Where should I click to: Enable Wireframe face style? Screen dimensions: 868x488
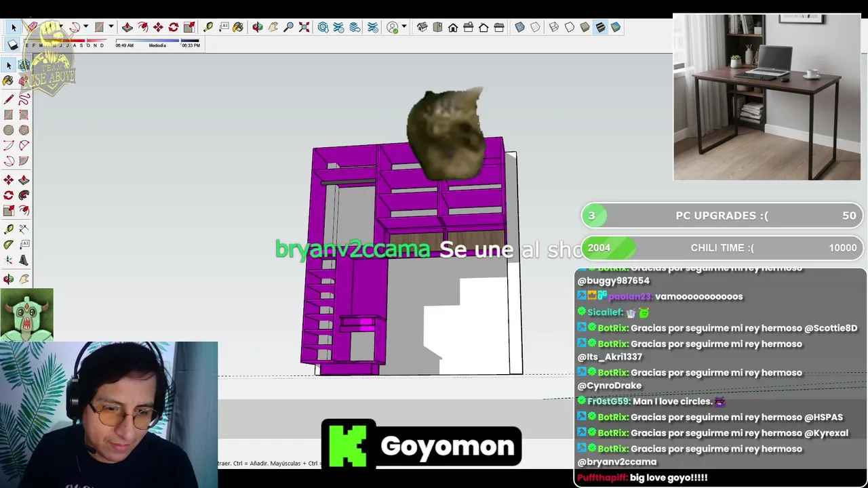pyautogui.click(x=554, y=27)
